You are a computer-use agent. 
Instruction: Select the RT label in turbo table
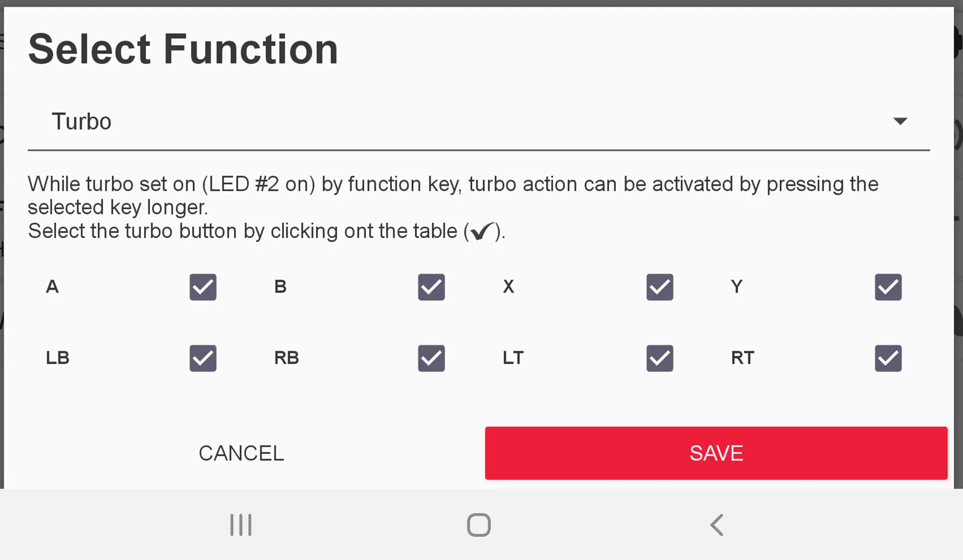pyautogui.click(x=742, y=358)
